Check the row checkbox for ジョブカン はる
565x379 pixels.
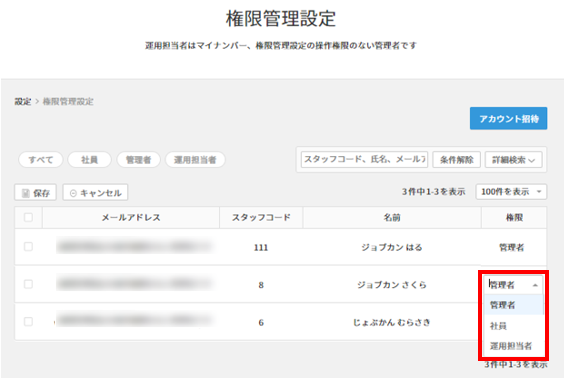tap(28, 247)
